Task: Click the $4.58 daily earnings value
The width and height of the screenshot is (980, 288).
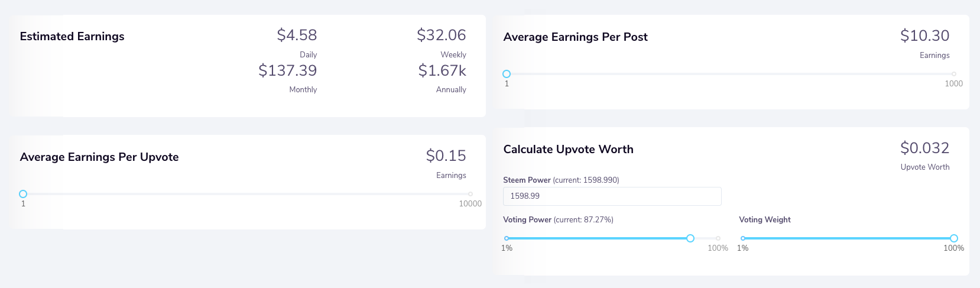Action: [297, 35]
